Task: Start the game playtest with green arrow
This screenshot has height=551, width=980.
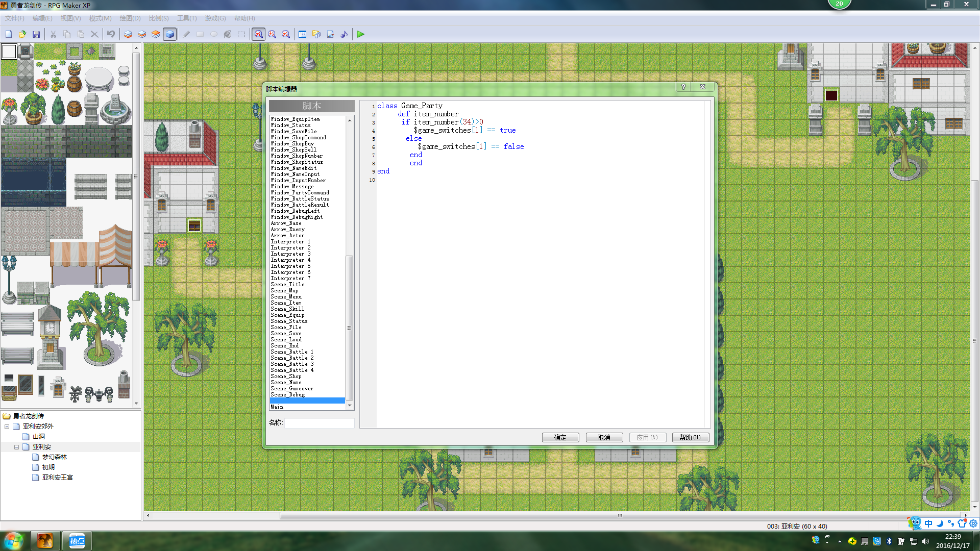Action: tap(361, 34)
